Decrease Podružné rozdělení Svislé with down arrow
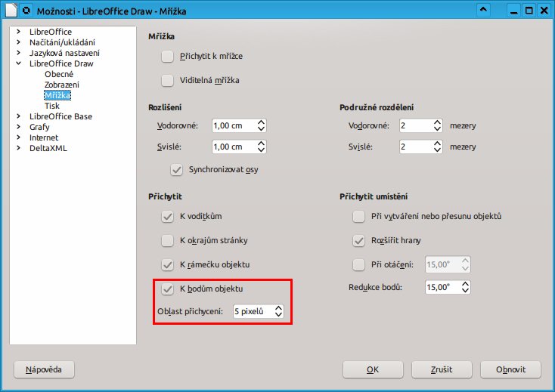Viewport: 555px width, 392px height. (437, 150)
